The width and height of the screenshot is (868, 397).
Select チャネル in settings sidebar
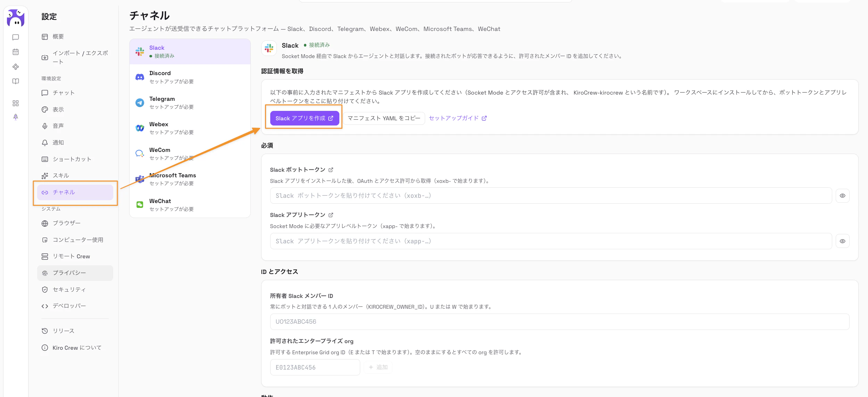click(x=75, y=192)
